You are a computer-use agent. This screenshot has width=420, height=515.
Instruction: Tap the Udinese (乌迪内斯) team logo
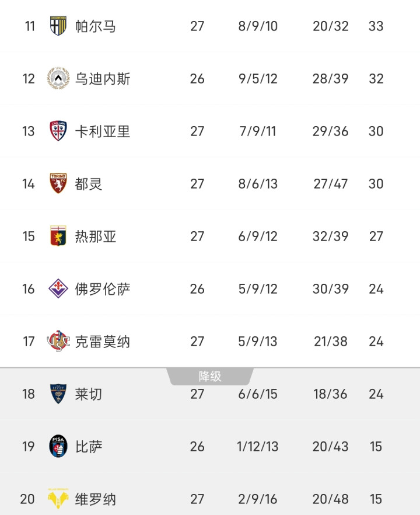click(x=58, y=79)
